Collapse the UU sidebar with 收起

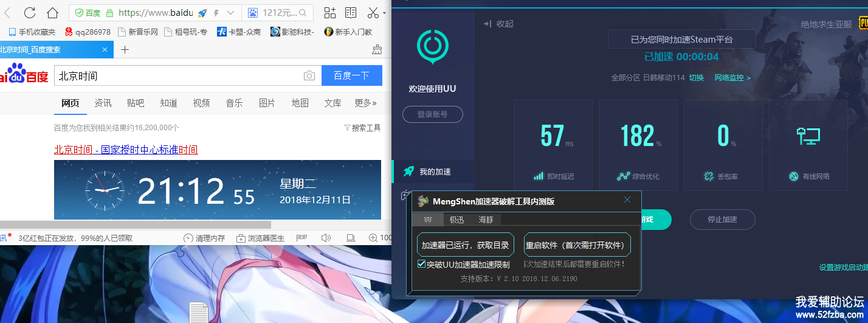498,24
